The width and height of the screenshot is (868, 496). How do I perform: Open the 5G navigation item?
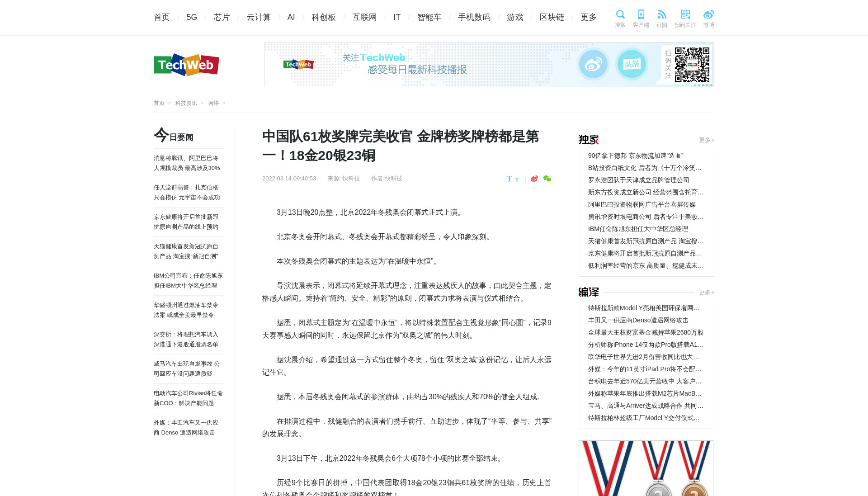[192, 17]
